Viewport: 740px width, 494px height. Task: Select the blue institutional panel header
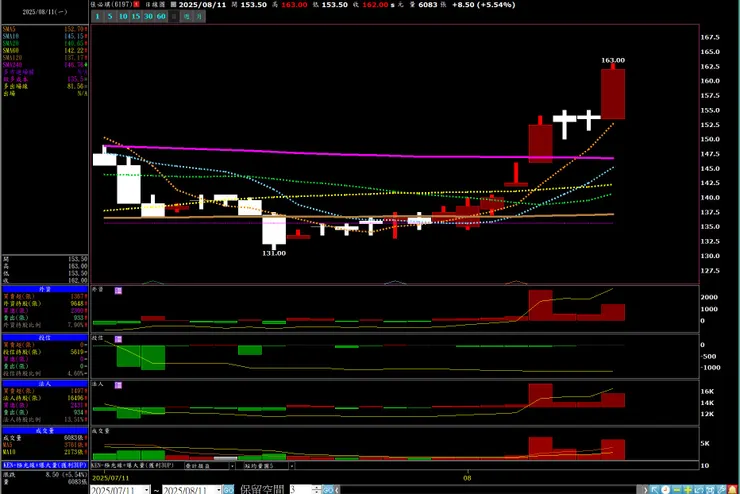click(45, 384)
